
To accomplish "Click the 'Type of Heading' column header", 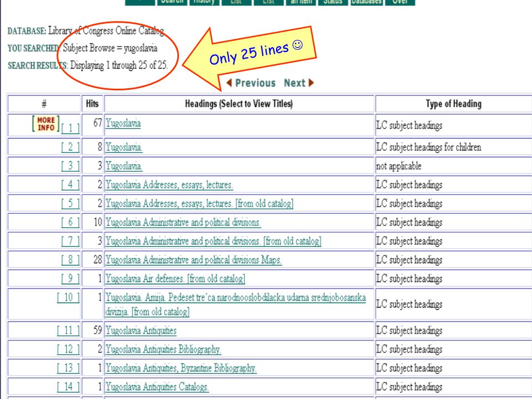I will pos(454,104).
